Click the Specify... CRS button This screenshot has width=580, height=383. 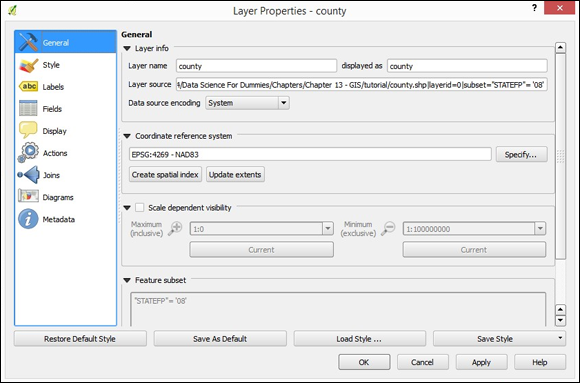click(x=521, y=155)
